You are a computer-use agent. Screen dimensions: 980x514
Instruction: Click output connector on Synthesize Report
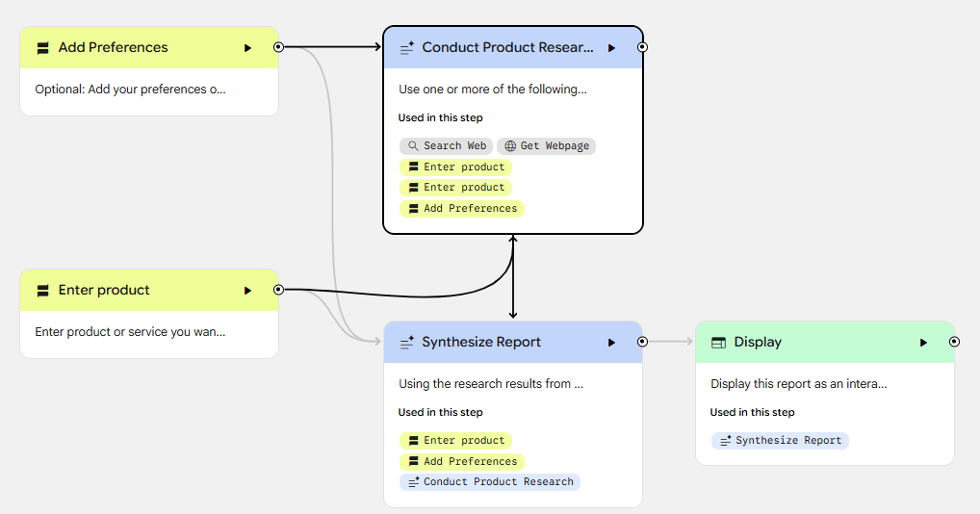coord(642,341)
